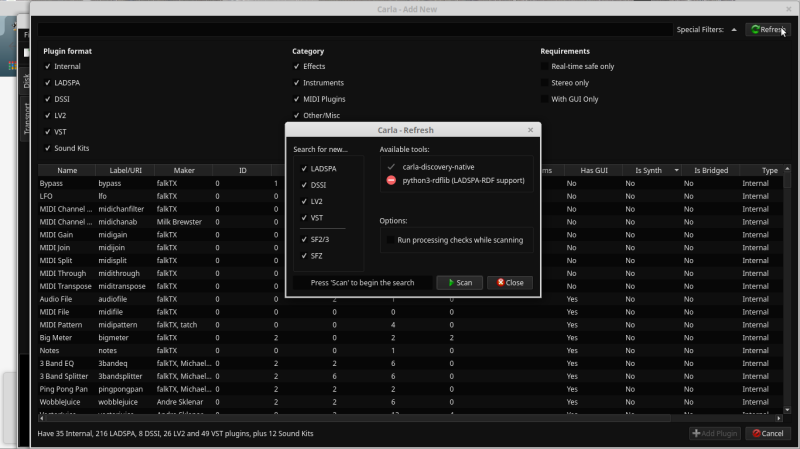800x449 pixels.
Task: Select the MIDI Gain plugin row
Action: click(x=411, y=235)
